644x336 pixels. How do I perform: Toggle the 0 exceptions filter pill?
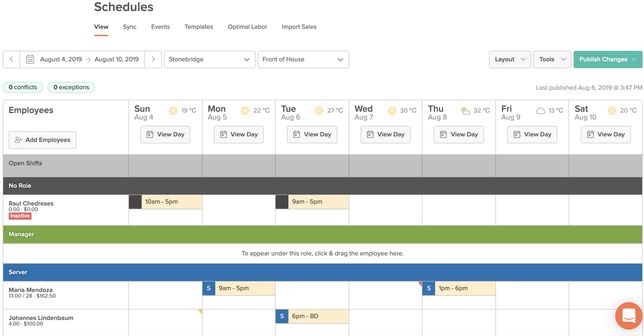pos(71,87)
